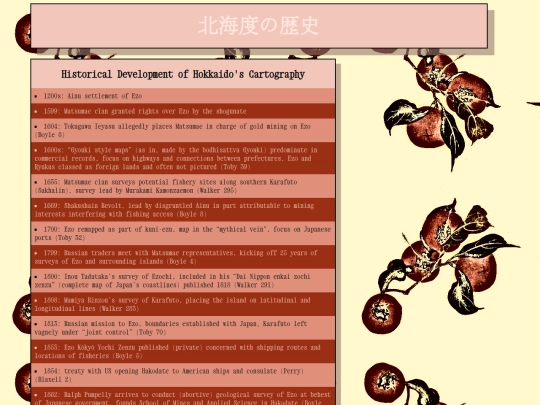Click the 1604 Tokugawa Ieyasu gold mining entry
The height and width of the screenshot is (405, 540).
tap(183, 131)
